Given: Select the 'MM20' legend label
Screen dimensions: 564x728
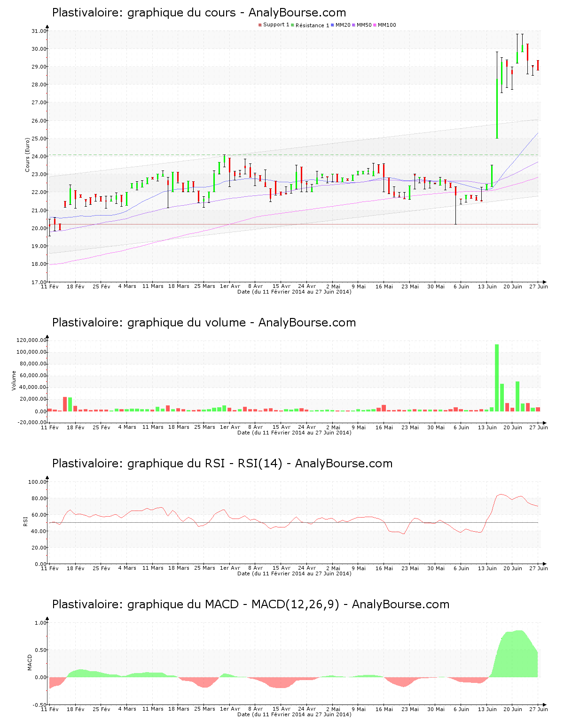Looking at the screenshot, I should click(343, 25).
